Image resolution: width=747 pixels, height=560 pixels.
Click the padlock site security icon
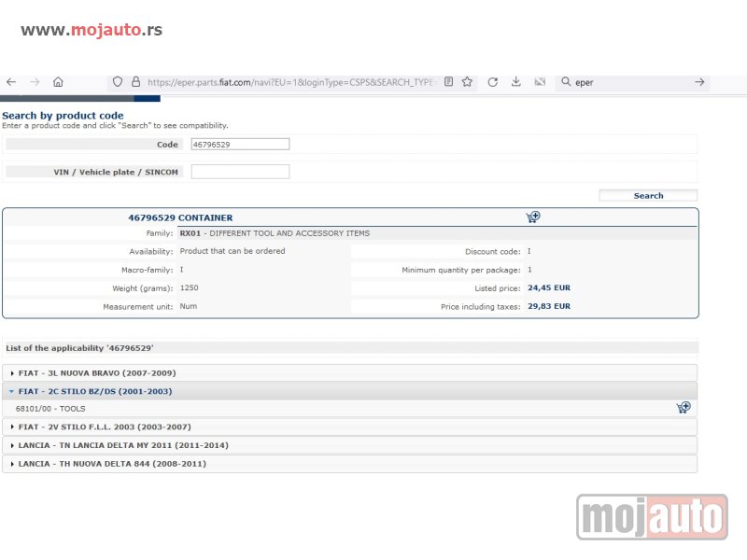(135, 82)
